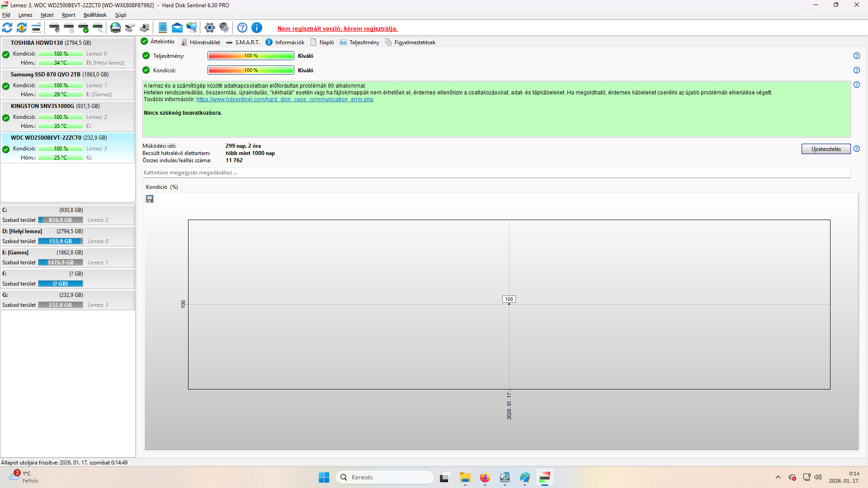Click the Kondíció 100% health bar

point(250,70)
